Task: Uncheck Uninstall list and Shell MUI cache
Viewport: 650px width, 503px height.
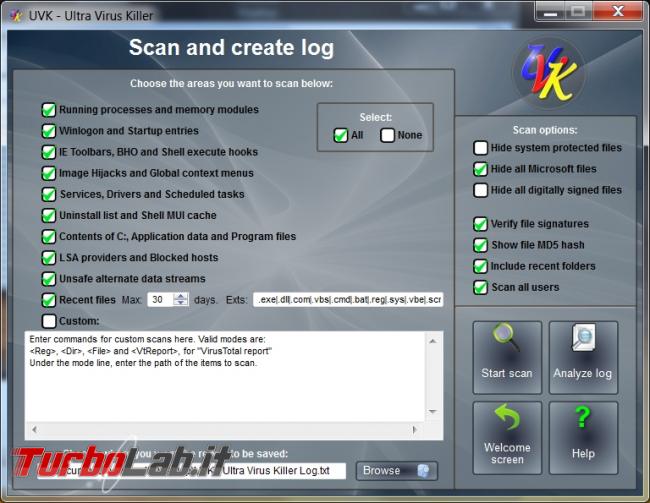Action: point(49,216)
